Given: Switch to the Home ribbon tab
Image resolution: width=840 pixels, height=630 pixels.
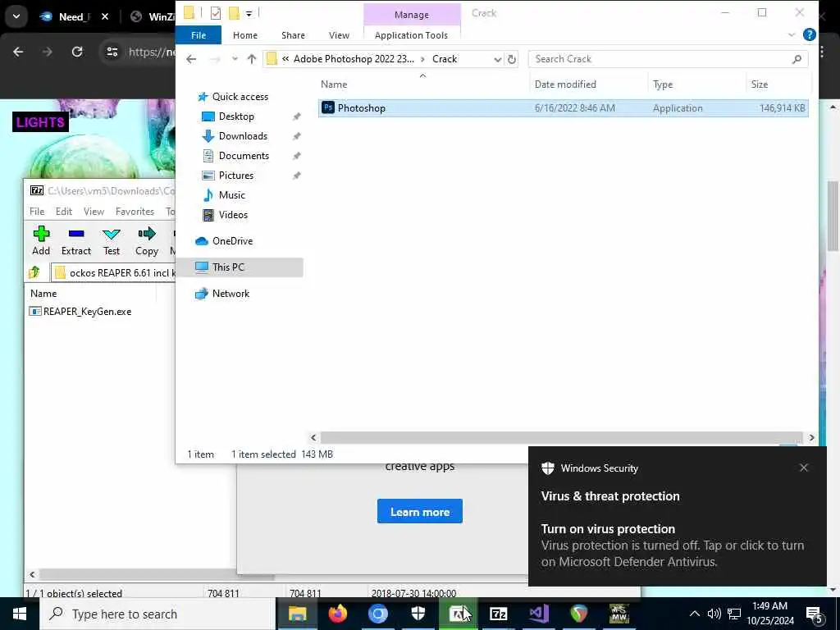Looking at the screenshot, I should [x=244, y=35].
